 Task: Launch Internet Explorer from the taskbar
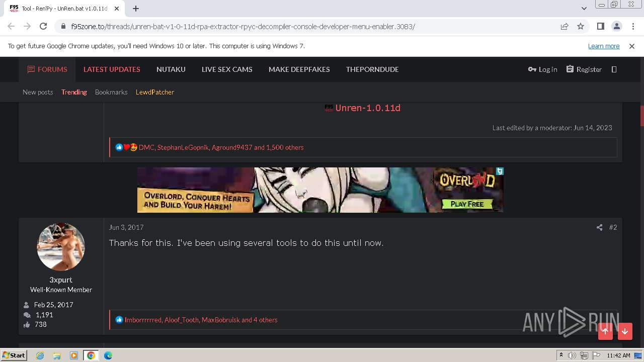pos(40,355)
